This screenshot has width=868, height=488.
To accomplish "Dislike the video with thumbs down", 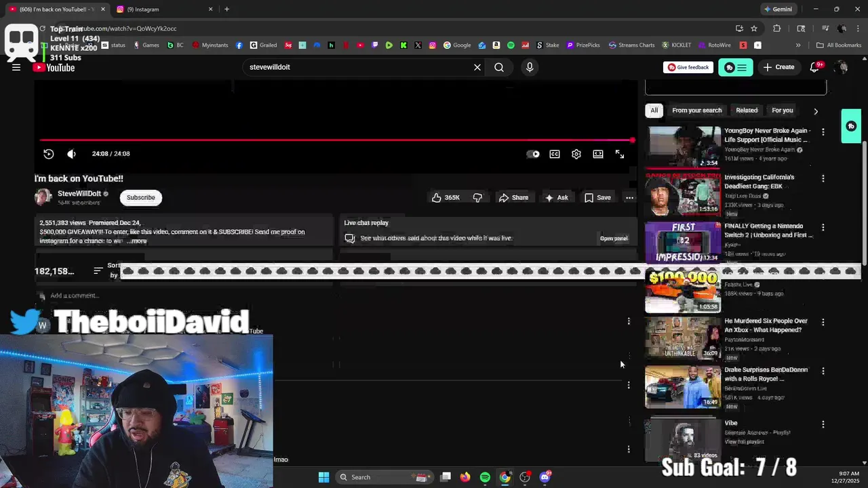I will [477, 197].
